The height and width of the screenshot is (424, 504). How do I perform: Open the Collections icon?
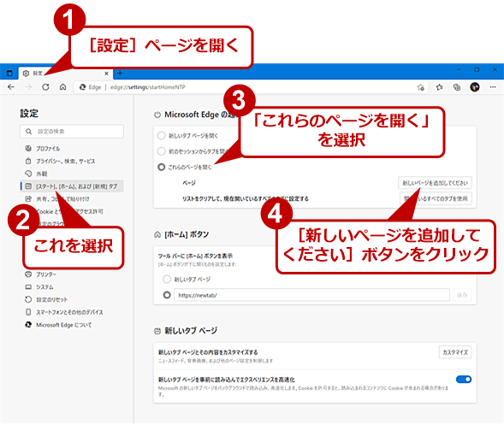click(457, 87)
